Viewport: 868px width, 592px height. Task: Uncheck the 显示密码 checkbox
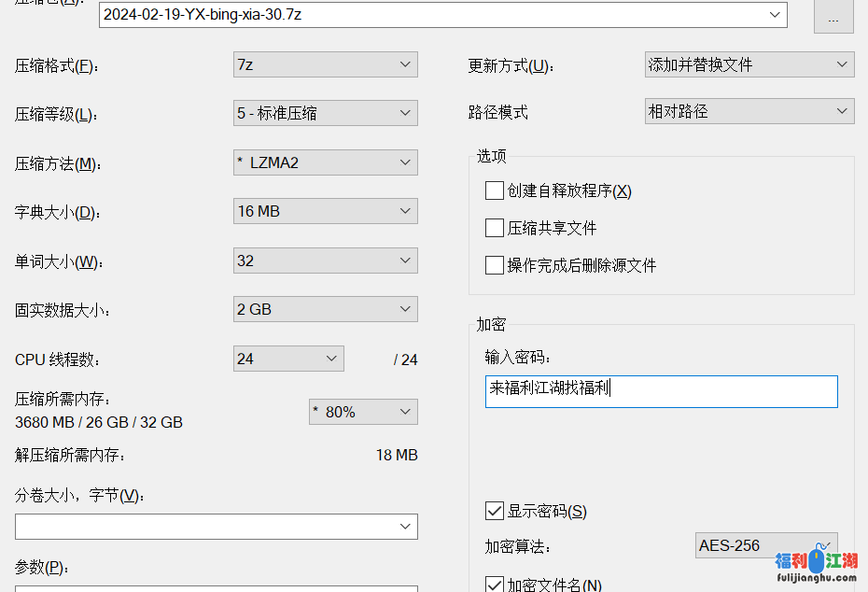point(495,511)
